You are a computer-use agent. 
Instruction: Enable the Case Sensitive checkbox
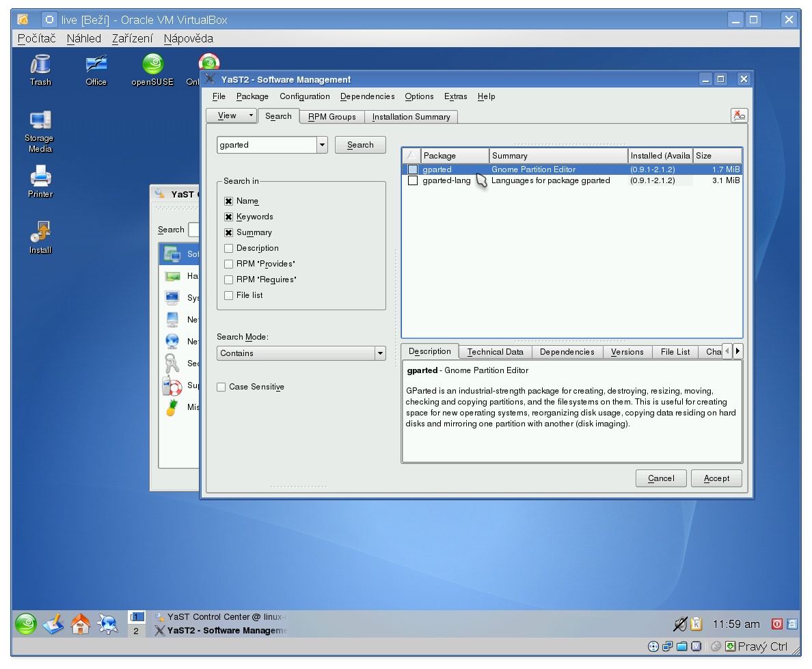pos(221,387)
